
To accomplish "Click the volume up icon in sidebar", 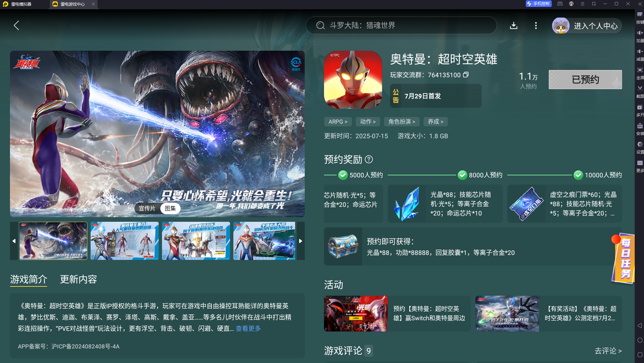I will (639, 33).
